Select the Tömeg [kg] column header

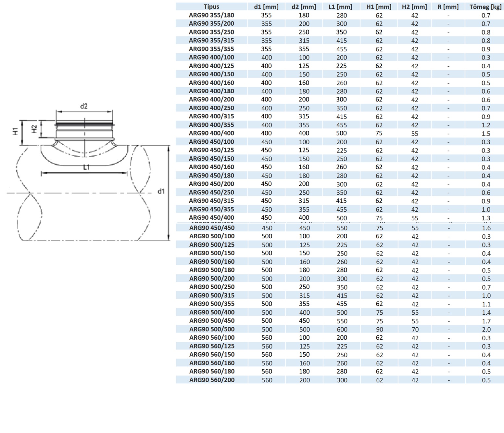click(x=485, y=7)
